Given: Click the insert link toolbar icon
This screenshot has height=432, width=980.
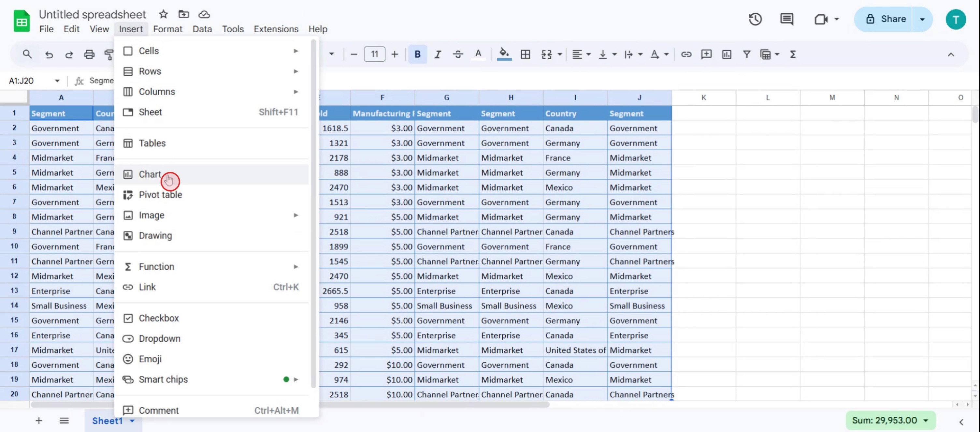Looking at the screenshot, I should click(686, 54).
